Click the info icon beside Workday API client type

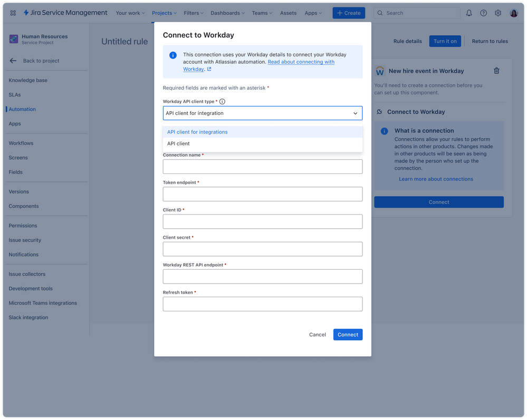pyautogui.click(x=222, y=101)
